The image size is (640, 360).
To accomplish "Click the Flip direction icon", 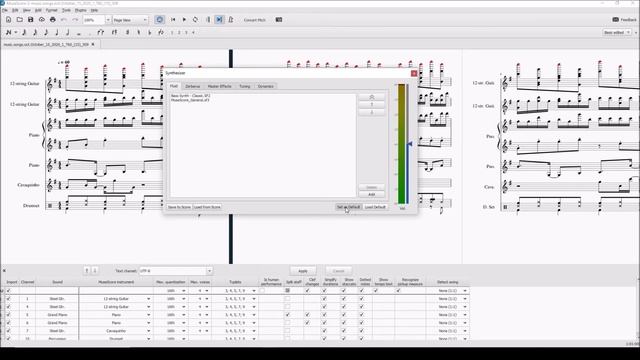I will tap(161, 32).
